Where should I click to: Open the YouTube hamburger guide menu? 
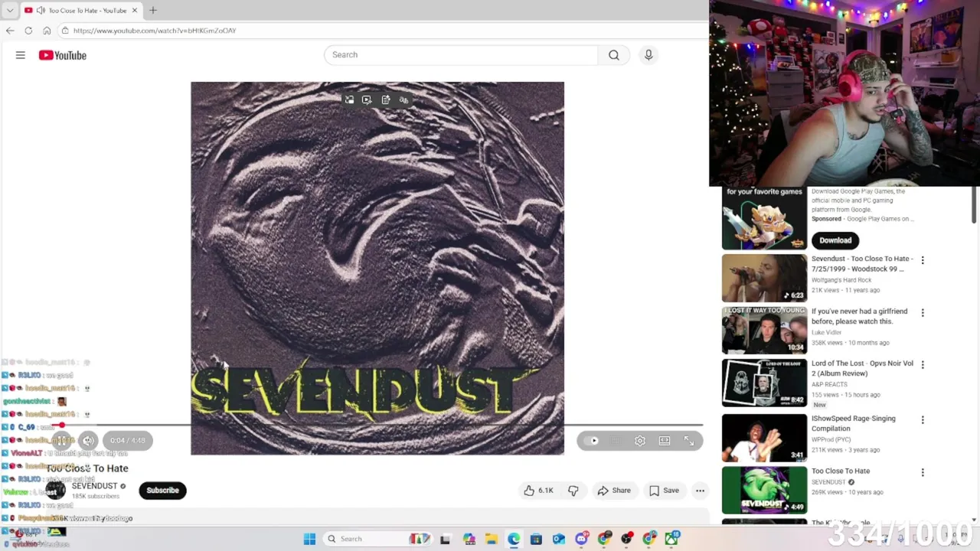click(21, 55)
